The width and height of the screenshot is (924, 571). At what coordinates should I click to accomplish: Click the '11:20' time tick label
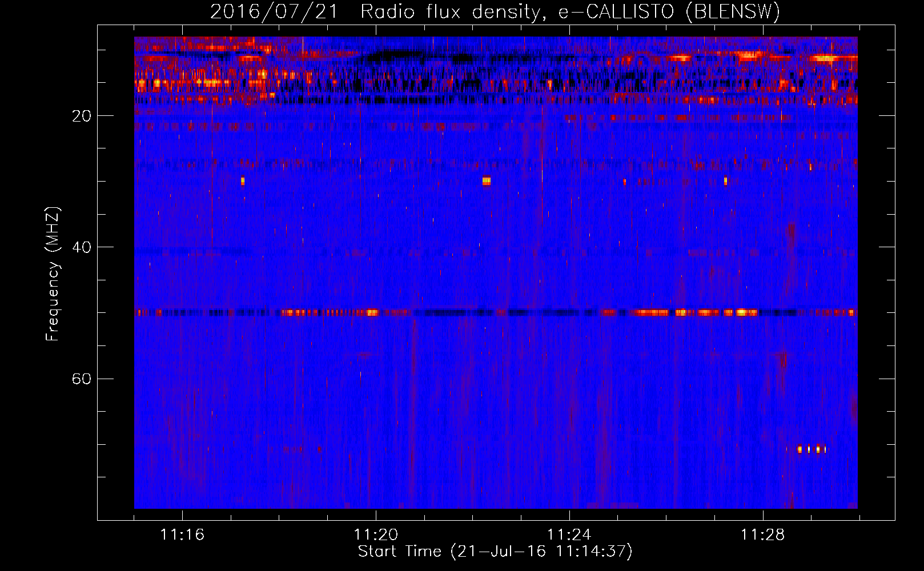pos(376,535)
